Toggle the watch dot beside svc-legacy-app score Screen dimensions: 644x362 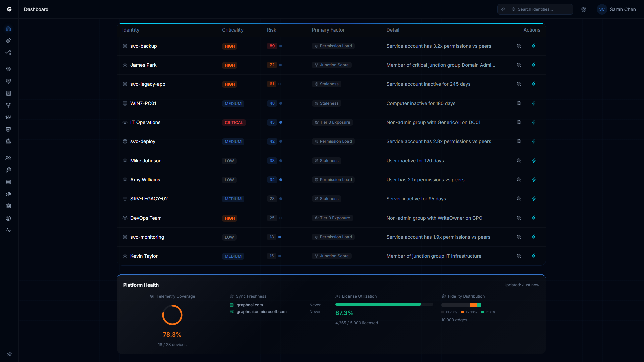280,84
